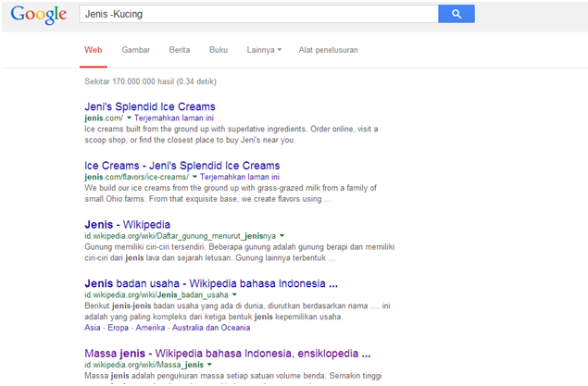This screenshot has height=386, width=588.
Task: Switch to the Berita tab
Action: (180, 50)
